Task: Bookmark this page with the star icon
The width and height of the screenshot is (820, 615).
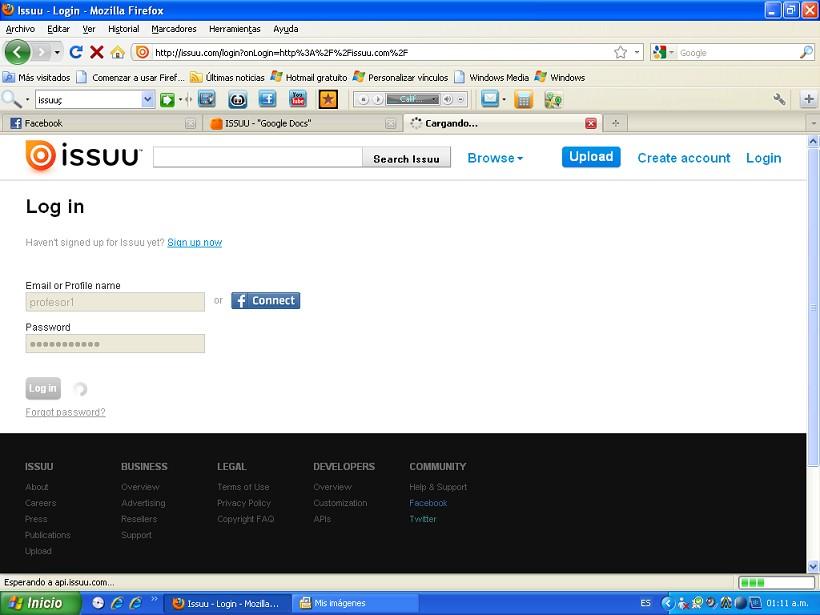Action: pos(620,52)
